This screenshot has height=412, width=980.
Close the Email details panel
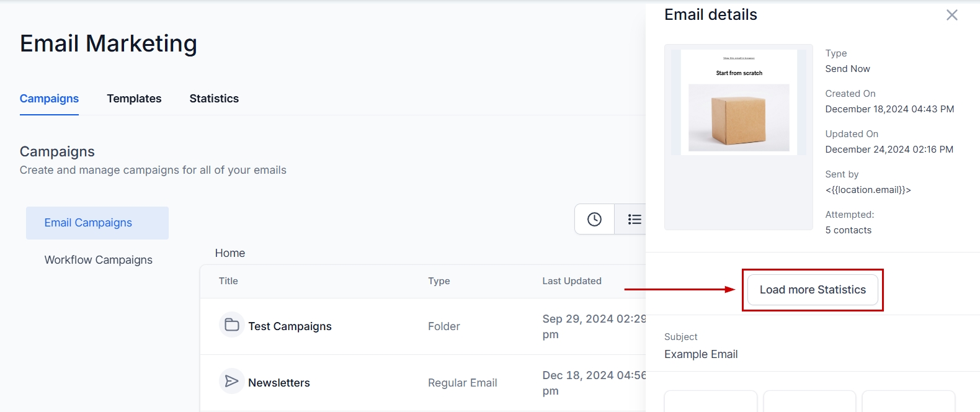951,15
